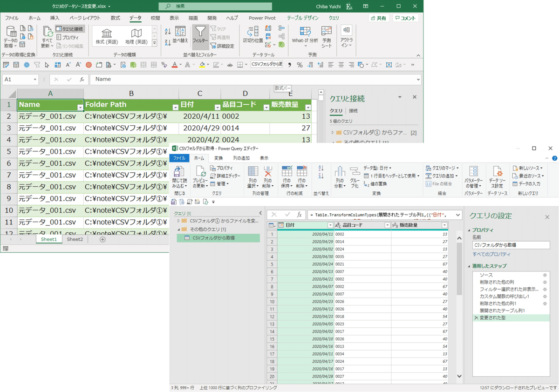
Task: Open アウトライン dropdown in Excel
Action: point(347,37)
